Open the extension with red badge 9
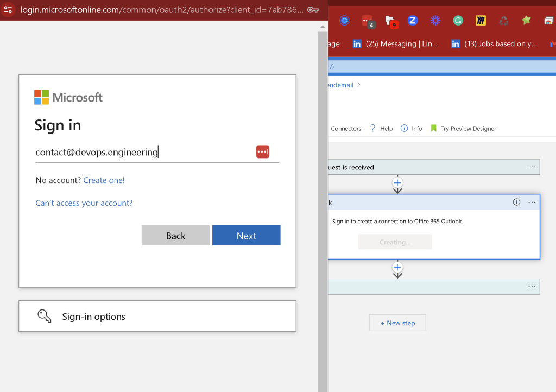This screenshot has height=392, width=556. pos(391,22)
